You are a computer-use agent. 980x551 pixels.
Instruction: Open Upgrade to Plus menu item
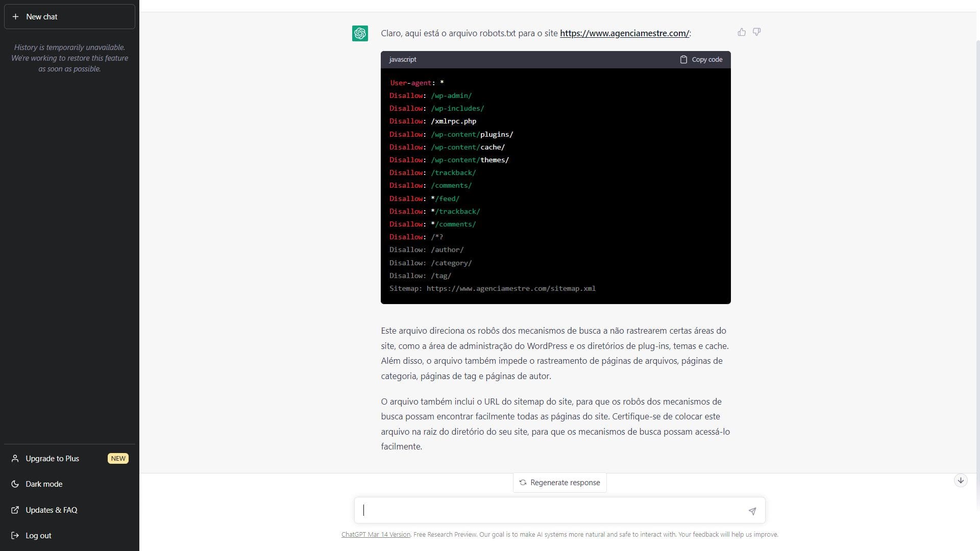click(52, 459)
